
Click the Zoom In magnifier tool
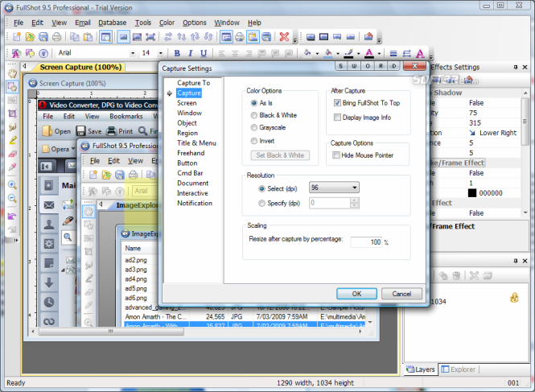pos(12,185)
